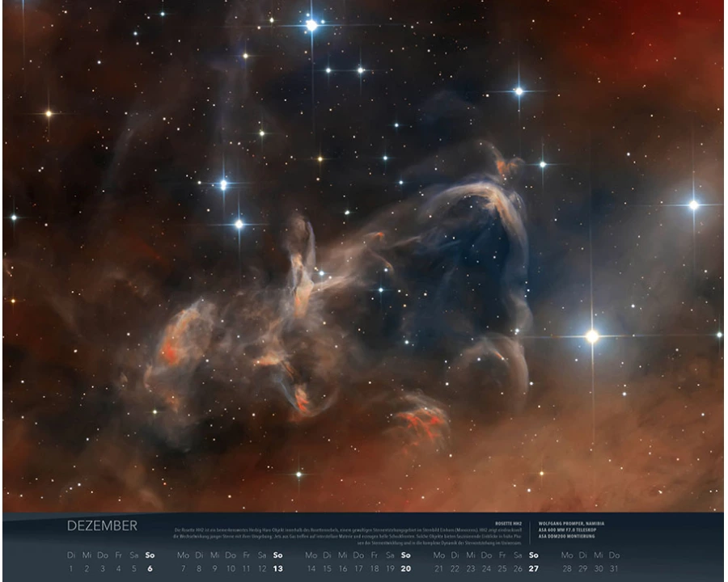
Task: Select December 1 on the calendar
Action: click(x=71, y=568)
